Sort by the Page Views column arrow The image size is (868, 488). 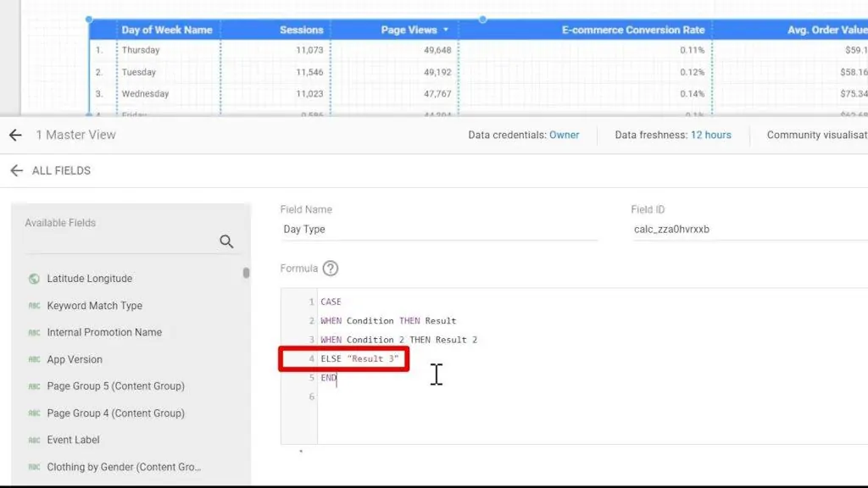point(446,30)
